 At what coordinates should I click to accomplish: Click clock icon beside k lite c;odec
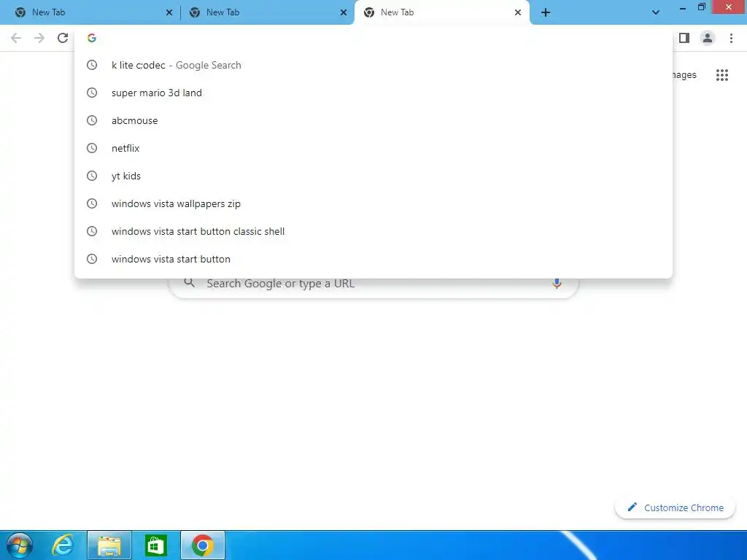(x=92, y=65)
